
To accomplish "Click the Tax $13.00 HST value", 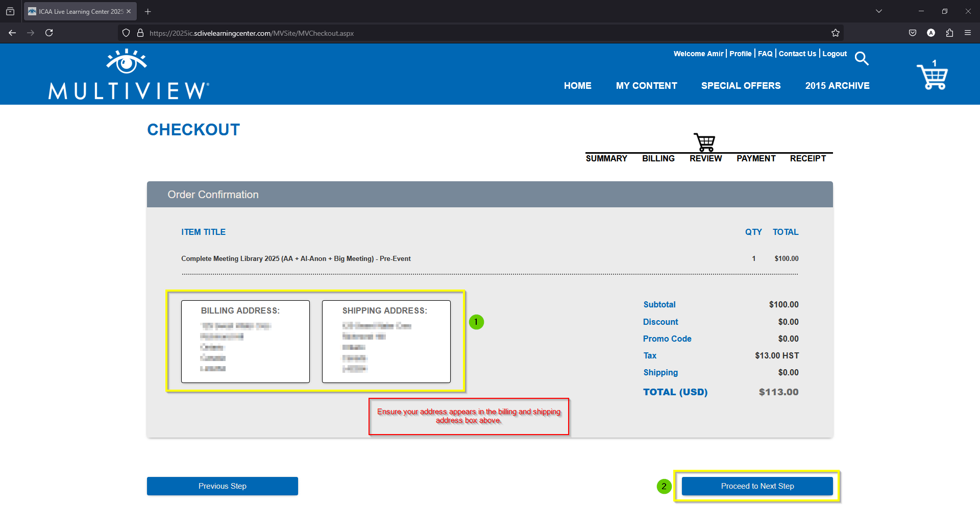I will [777, 355].
